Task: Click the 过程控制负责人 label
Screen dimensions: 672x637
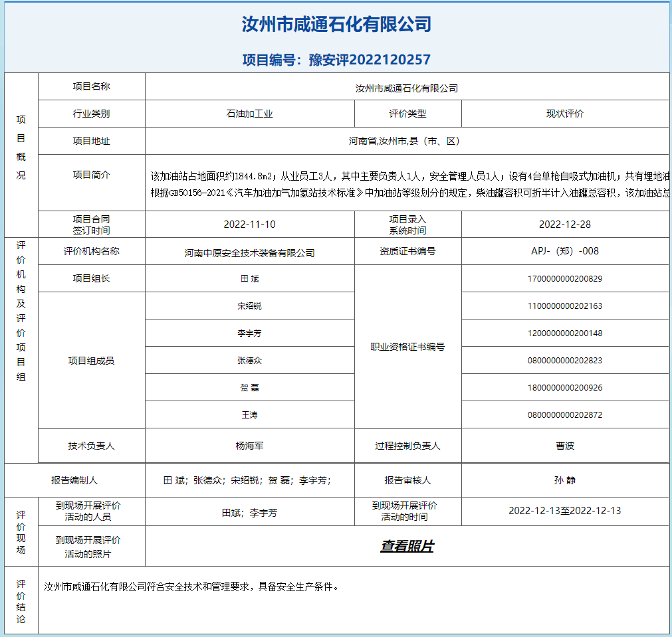Action: pyautogui.click(x=407, y=446)
